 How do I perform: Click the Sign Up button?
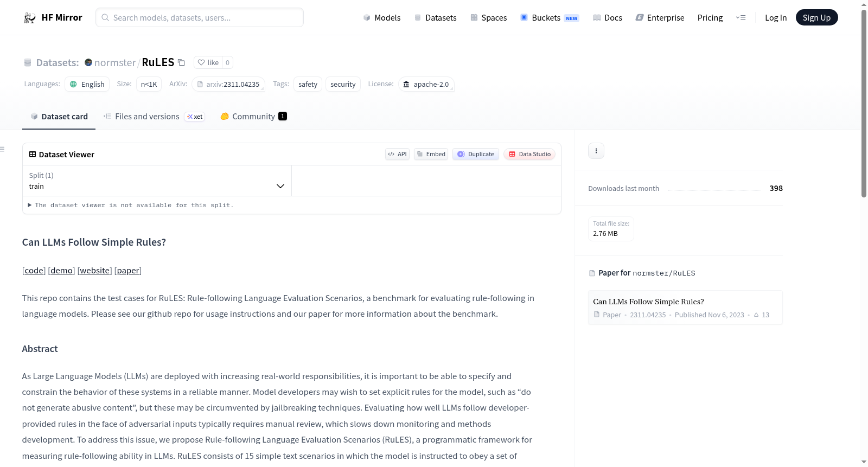[816, 18]
